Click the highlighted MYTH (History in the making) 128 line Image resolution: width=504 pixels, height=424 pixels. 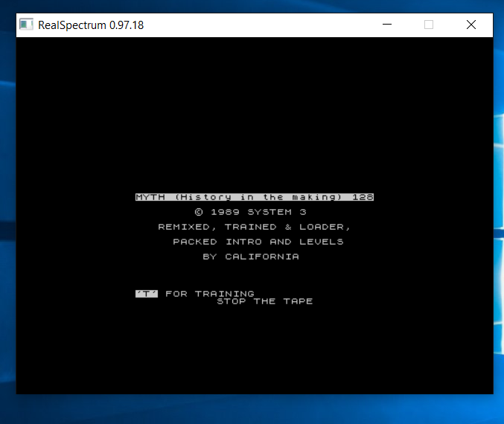pos(255,197)
